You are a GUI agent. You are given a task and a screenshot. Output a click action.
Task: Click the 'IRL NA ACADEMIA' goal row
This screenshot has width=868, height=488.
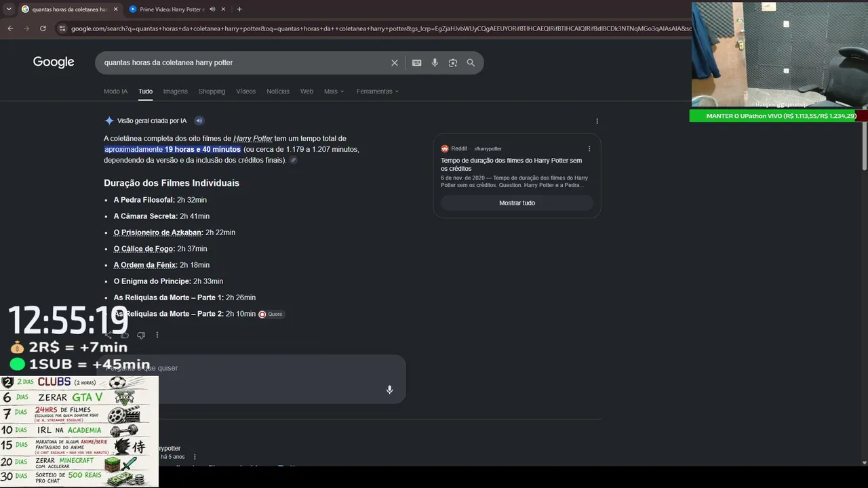(x=79, y=430)
